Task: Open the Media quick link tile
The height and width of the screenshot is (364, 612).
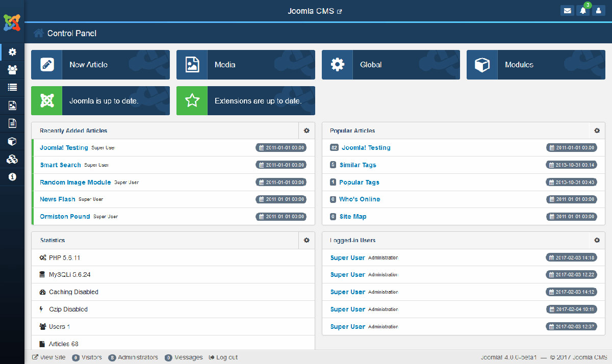Action: click(246, 65)
